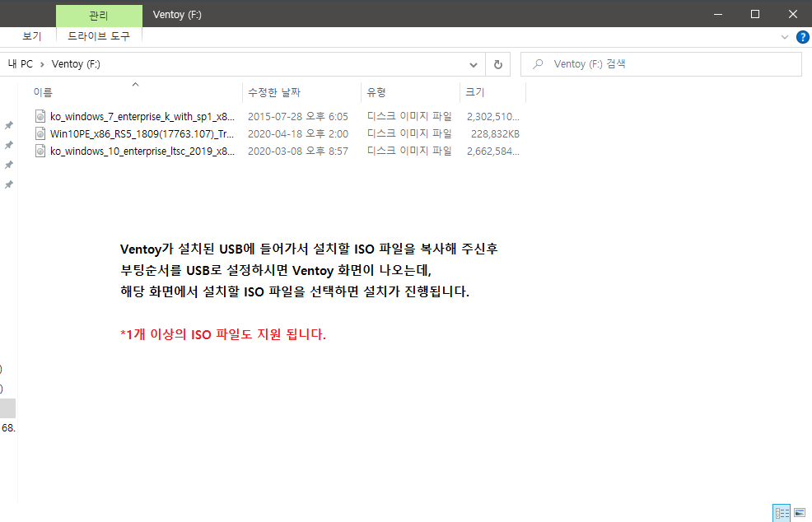Screen dimensions: 812x522
Task: Minimize the Ventoy (F:) window
Action: pos(718,14)
